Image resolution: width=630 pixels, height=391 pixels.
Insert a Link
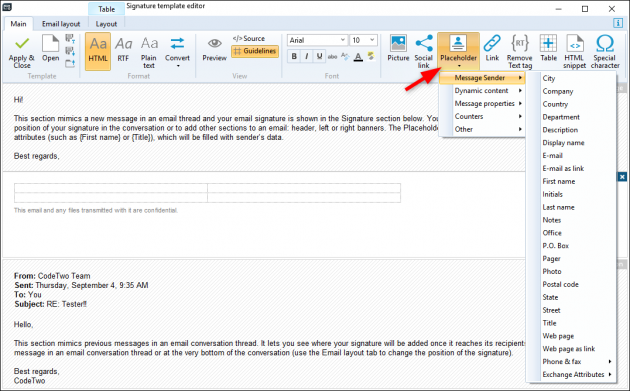tap(492, 49)
